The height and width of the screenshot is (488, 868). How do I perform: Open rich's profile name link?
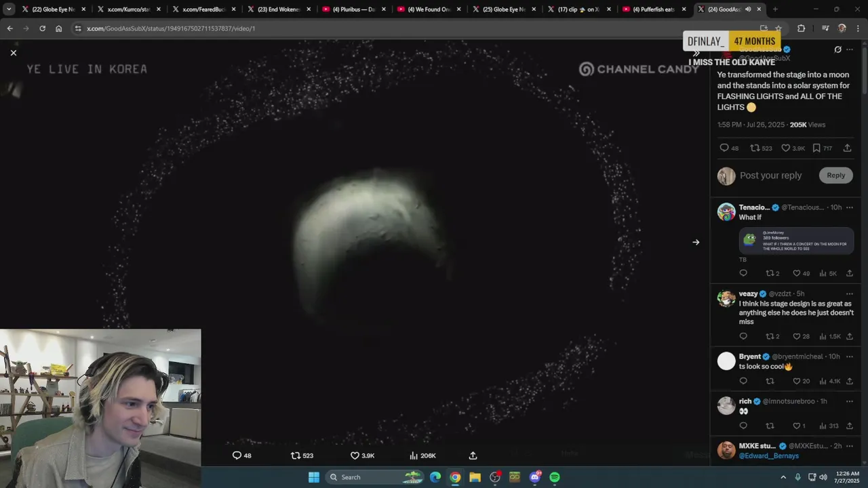745,401
